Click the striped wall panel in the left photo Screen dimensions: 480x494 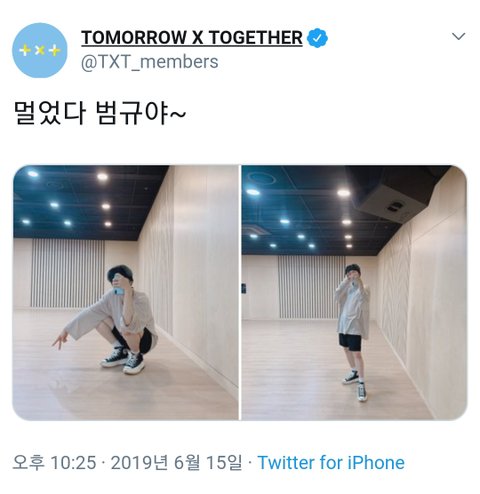[x=68, y=273]
